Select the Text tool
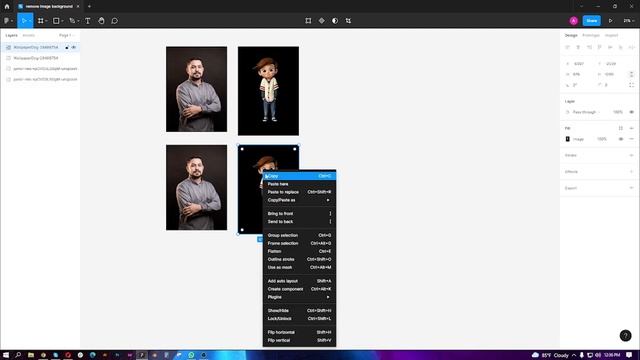Image resolution: width=640 pixels, height=360 pixels. (88, 20)
